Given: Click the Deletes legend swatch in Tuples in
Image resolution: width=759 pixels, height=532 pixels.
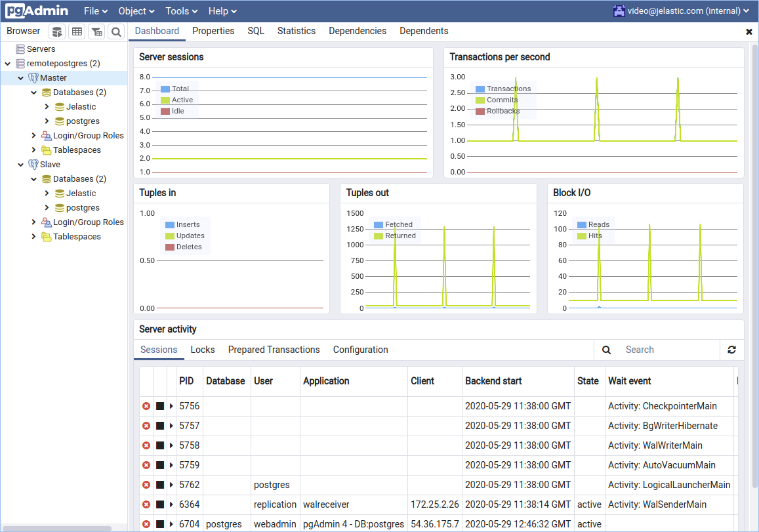Looking at the screenshot, I should 170,247.
